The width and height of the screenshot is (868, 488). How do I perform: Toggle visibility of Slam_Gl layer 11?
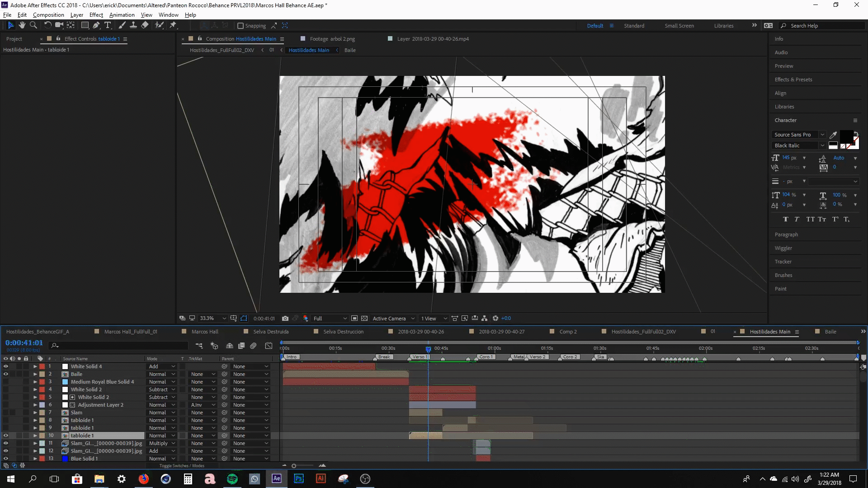pyautogui.click(x=6, y=443)
